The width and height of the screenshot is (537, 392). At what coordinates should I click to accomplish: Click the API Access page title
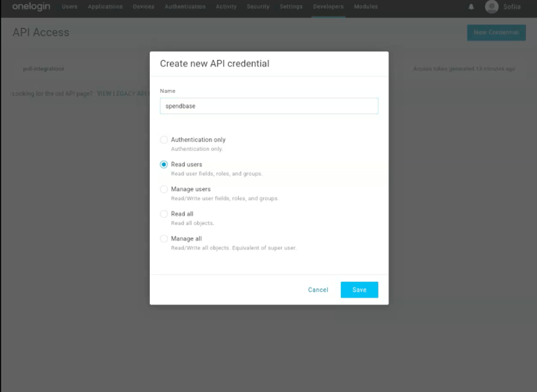[41, 32]
